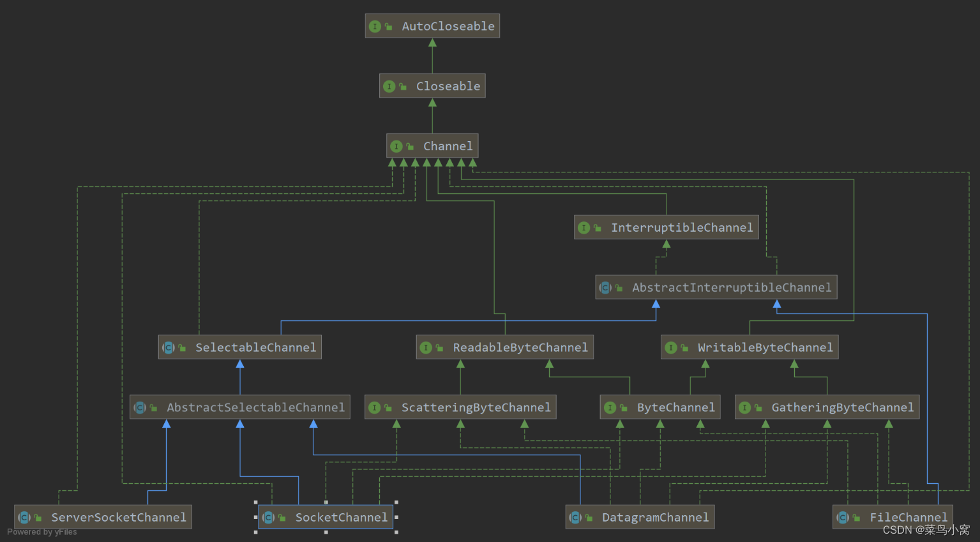Select the WritableByteChannel node

click(750, 347)
